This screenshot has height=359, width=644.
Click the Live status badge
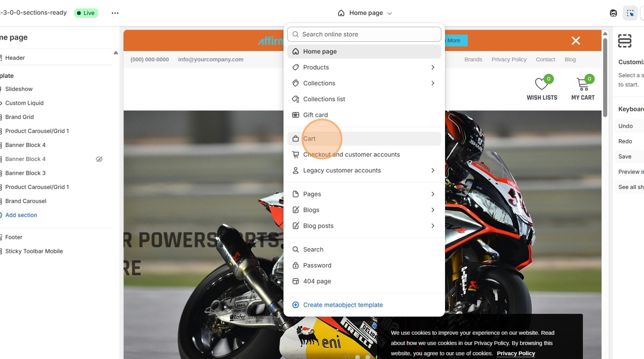86,13
